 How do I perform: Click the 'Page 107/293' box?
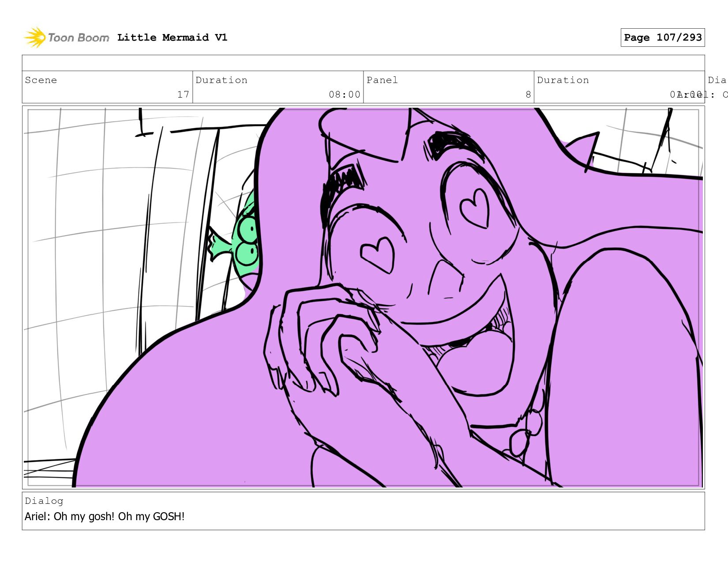coord(662,38)
